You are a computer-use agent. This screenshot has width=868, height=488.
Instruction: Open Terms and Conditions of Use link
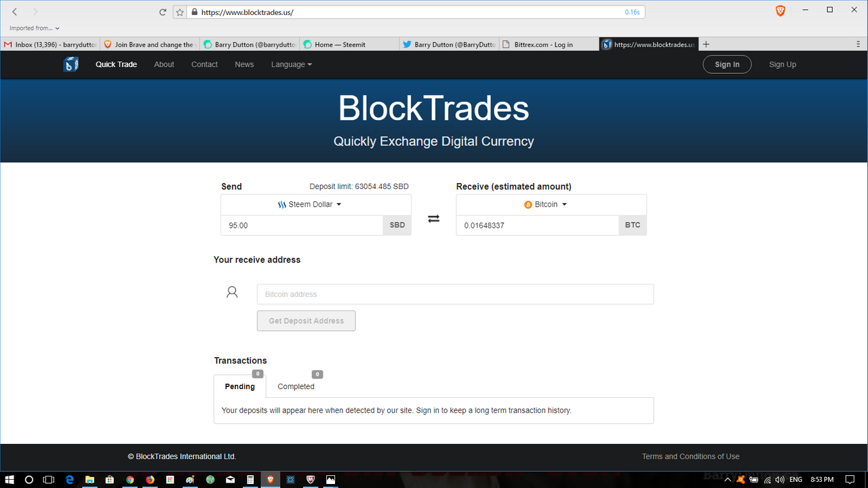click(x=690, y=456)
